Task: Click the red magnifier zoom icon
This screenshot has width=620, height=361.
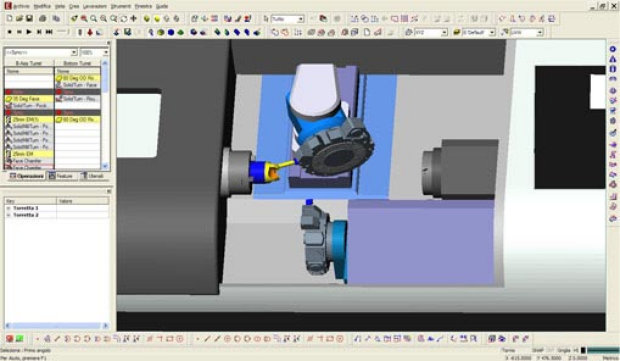Action: click(x=84, y=19)
